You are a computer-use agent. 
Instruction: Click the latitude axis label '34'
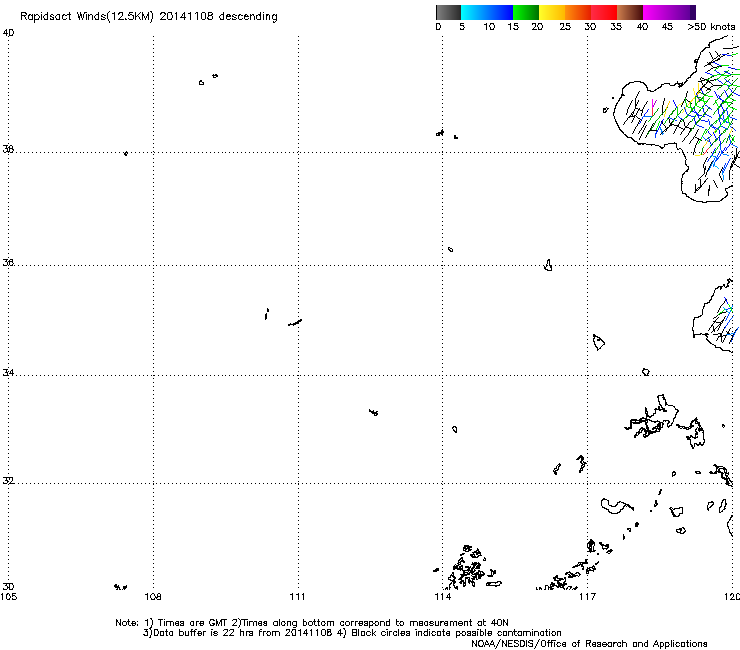[8, 373]
